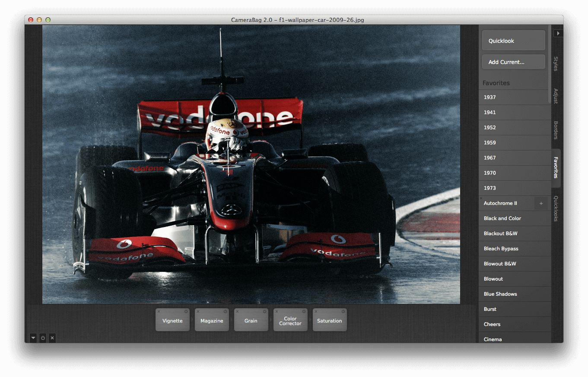Select the Blue Shadows style
Screen dimensions: 588x377
click(515, 294)
